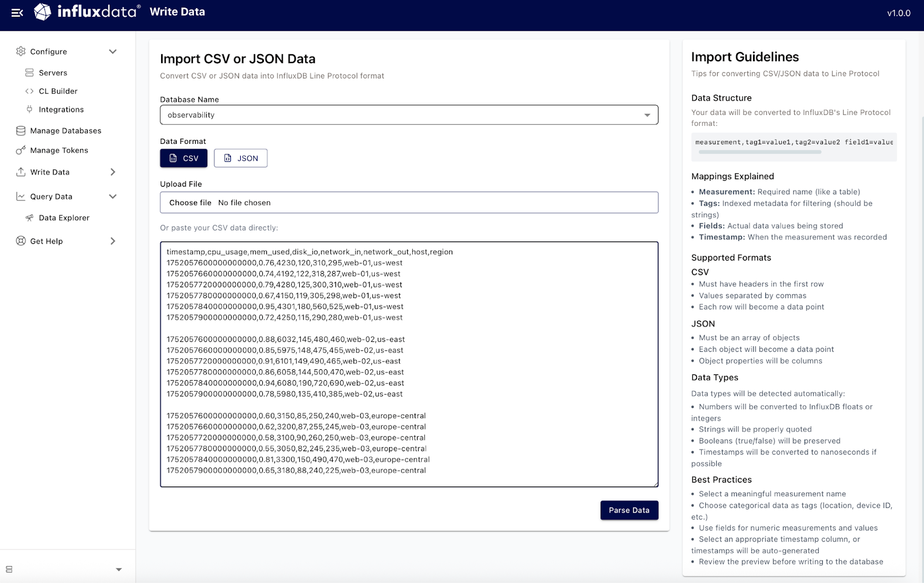
Task: Collapse the sidebar with the hamburger icon
Action: pos(17,13)
